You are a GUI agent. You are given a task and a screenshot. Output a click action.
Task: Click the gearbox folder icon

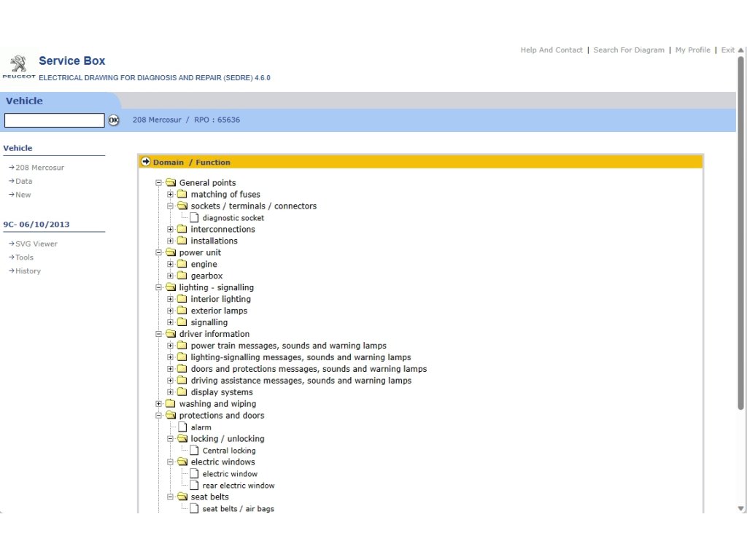point(182,276)
